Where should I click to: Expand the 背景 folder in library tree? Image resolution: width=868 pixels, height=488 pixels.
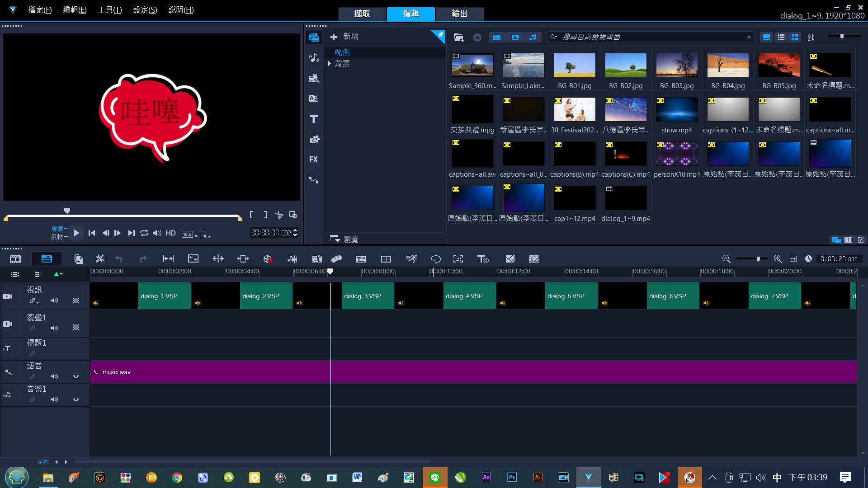point(330,64)
